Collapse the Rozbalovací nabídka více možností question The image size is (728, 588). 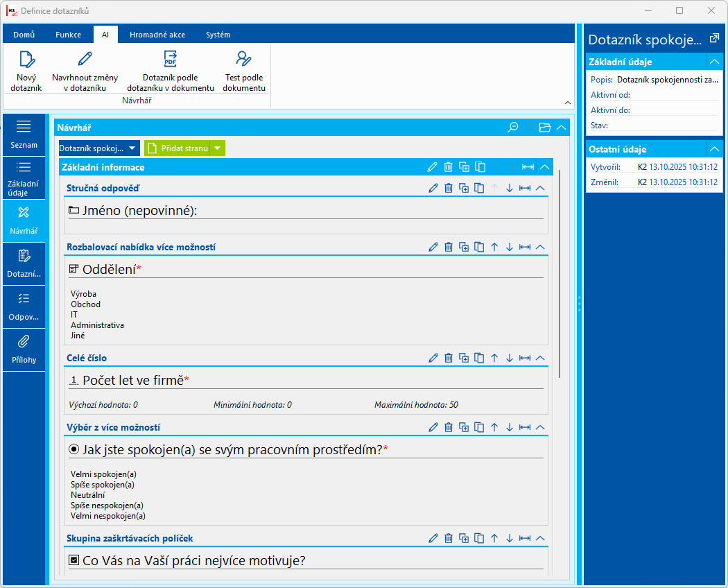(540, 247)
